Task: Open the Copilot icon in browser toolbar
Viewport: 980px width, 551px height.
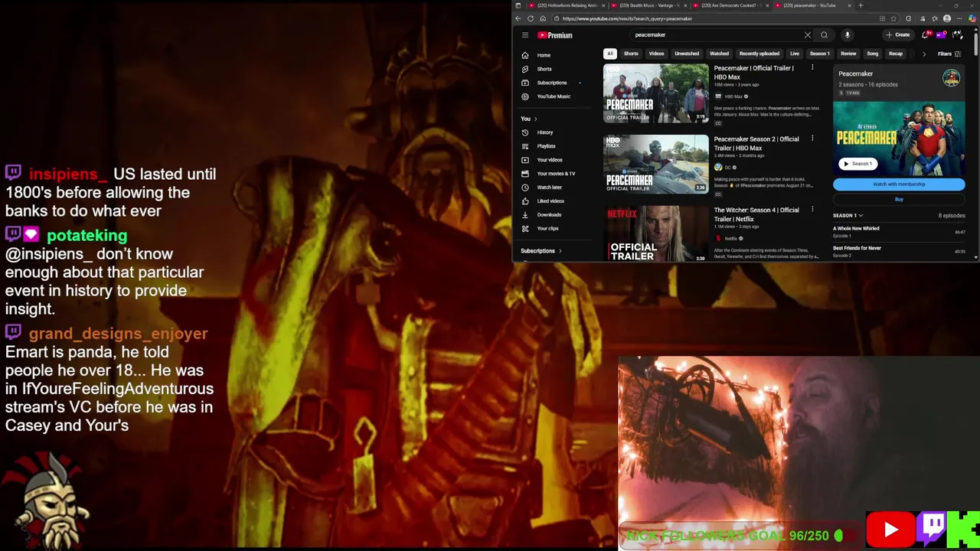Action: tap(972, 18)
